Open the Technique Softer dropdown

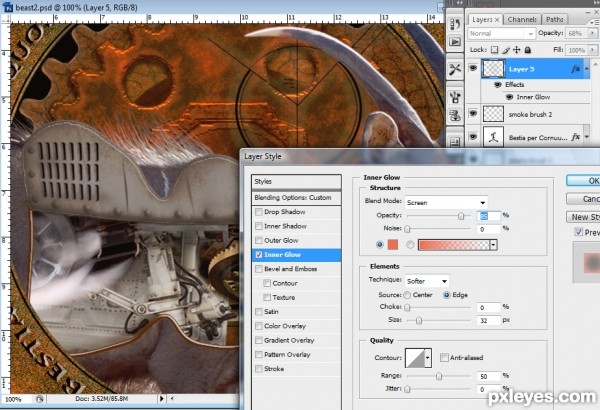[x=427, y=281]
